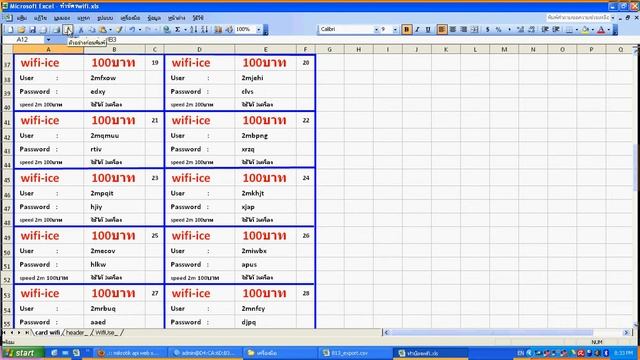Image resolution: width=640 pixels, height=360 pixels.
Task: Click the Currency style dollar icon
Action: point(487,29)
